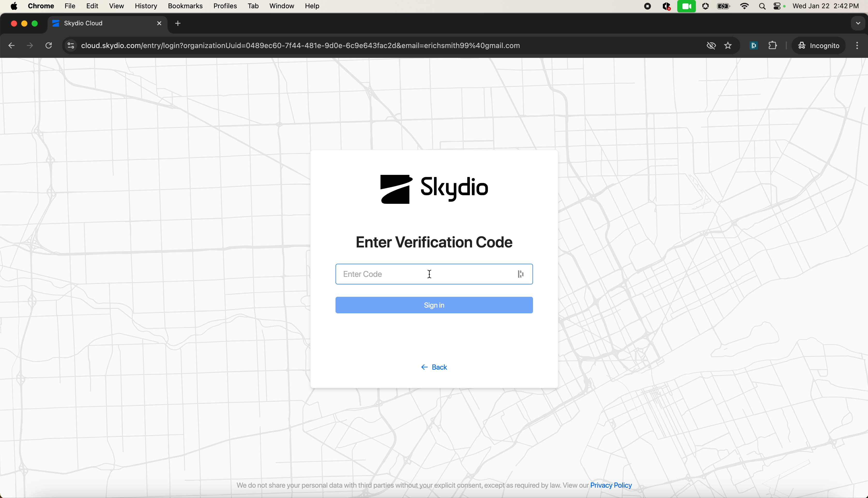Open the View menu
This screenshot has height=498, width=868.
coord(117,6)
